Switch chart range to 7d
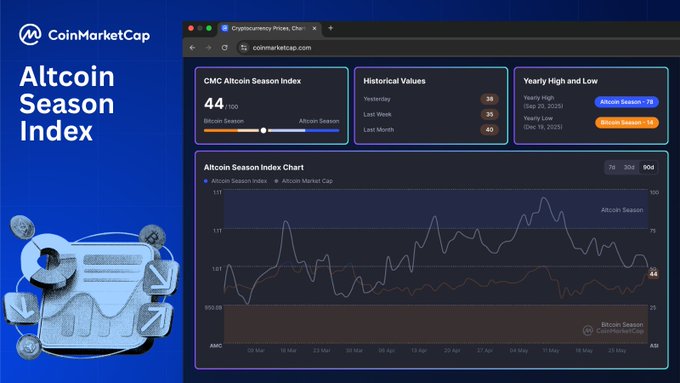Screen dimensions: 680x383 (612, 167)
